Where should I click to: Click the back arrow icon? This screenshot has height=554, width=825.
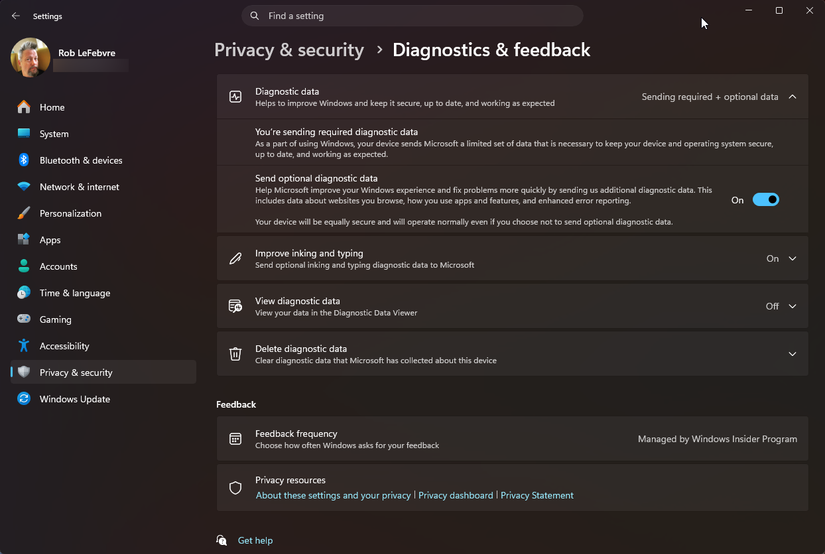pos(16,16)
